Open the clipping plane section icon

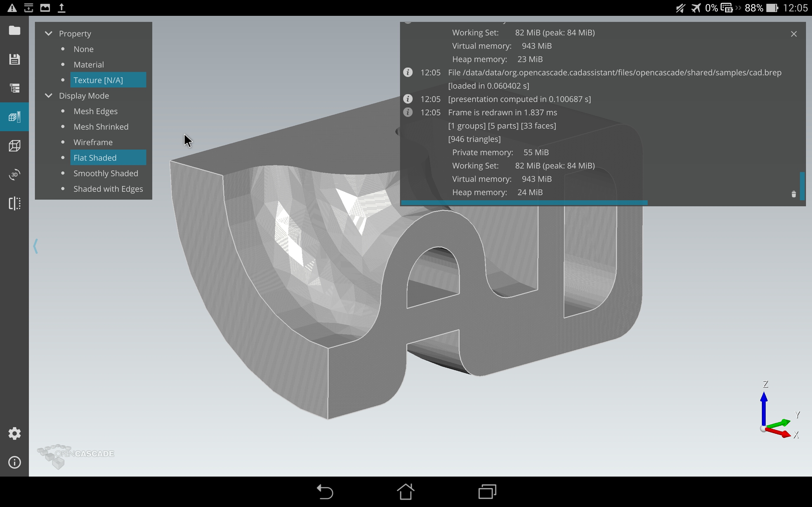point(14,203)
